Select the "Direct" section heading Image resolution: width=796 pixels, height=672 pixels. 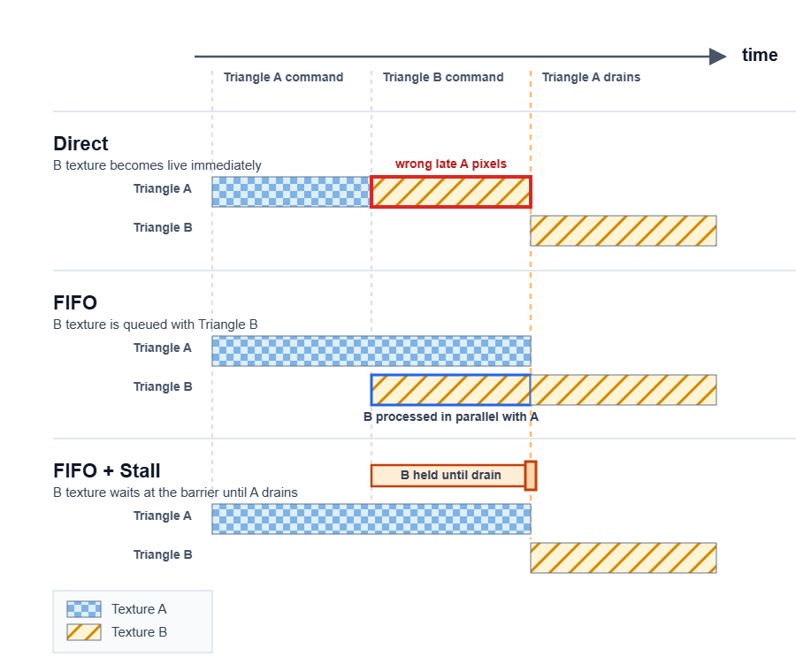point(80,144)
